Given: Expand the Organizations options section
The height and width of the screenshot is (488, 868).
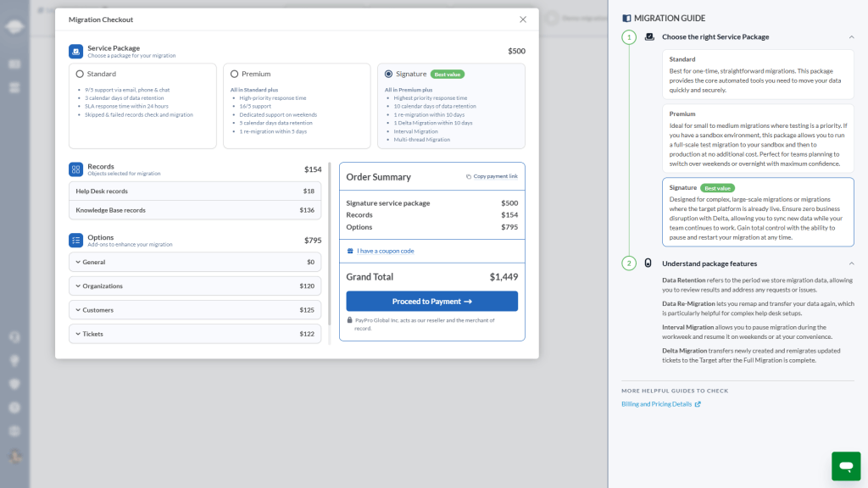Looking at the screenshot, I should click(x=195, y=286).
